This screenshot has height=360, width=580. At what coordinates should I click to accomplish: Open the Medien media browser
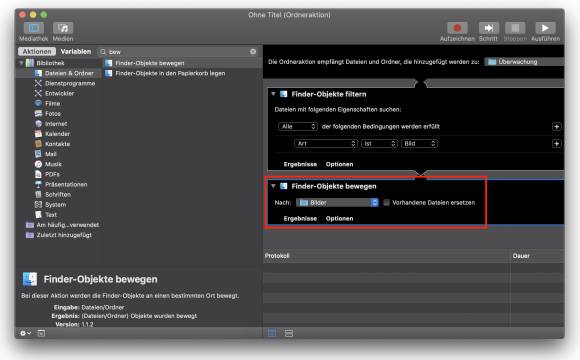tap(63, 28)
